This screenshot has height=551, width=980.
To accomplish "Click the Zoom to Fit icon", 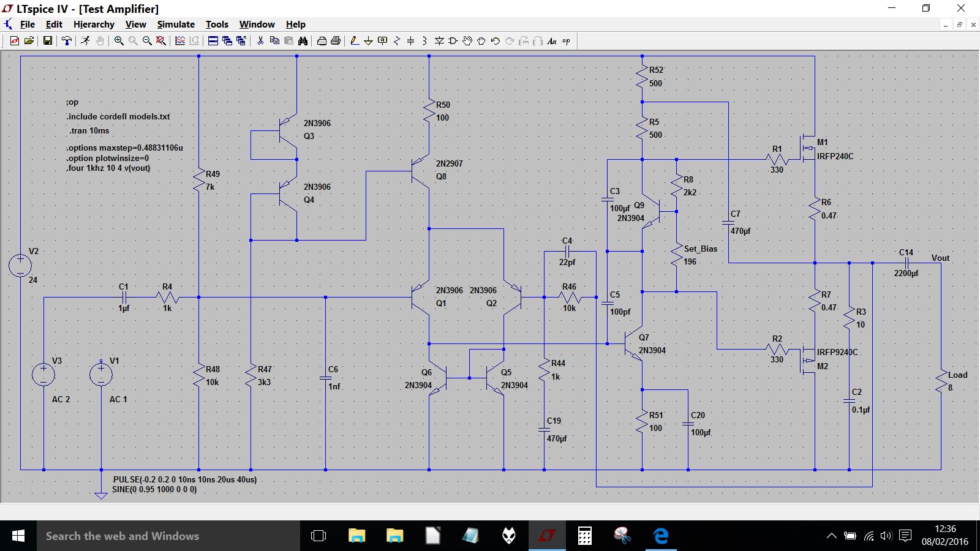I will click(161, 41).
